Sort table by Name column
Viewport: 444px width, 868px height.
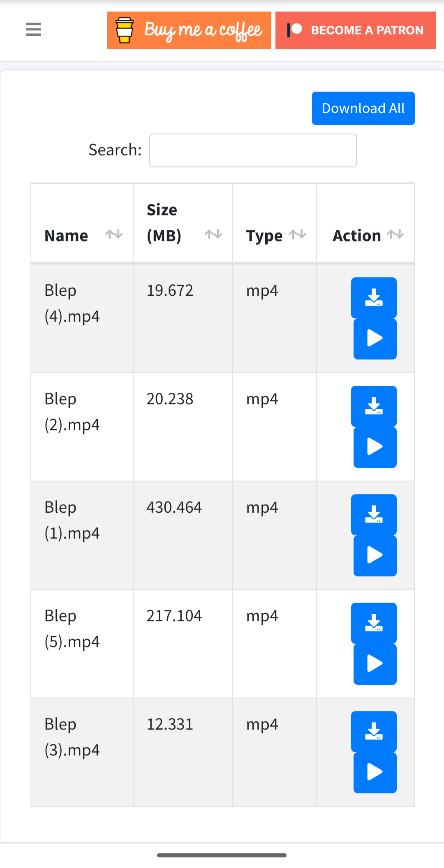[x=82, y=235]
